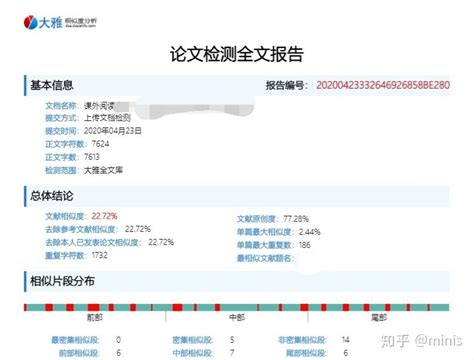Click the 基本信息 section header
The height and width of the screenshot is (360, 474).
[x=237, y=85]
